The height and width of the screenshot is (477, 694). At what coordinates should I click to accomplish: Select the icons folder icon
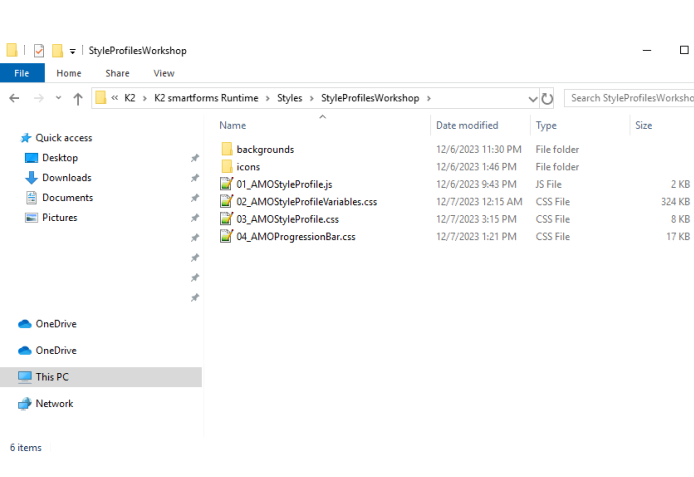(227, 166)
